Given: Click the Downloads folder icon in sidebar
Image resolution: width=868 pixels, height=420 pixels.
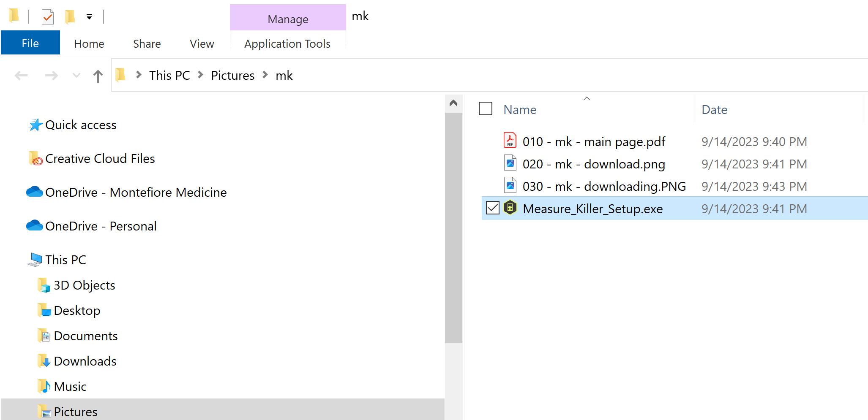Looking at the screenshot, I should click(44, 361).
